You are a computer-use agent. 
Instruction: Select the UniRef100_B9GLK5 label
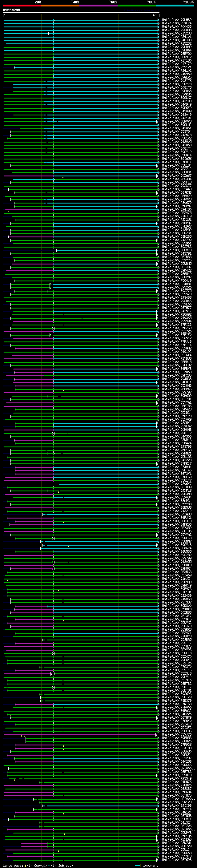177,78
